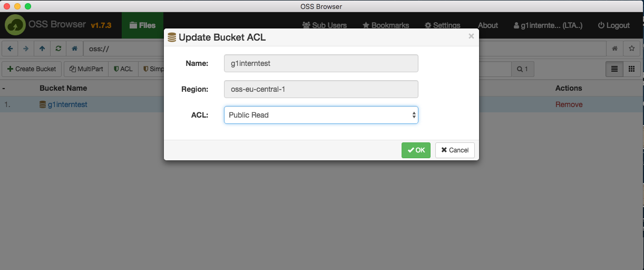
Task: Set home page using right home icon
Action: [614, 49]
